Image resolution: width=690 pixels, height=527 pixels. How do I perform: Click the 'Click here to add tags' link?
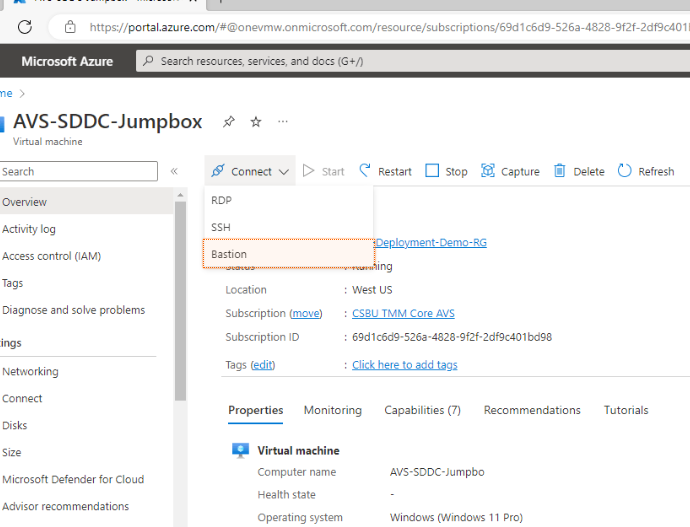click(404, 365)
